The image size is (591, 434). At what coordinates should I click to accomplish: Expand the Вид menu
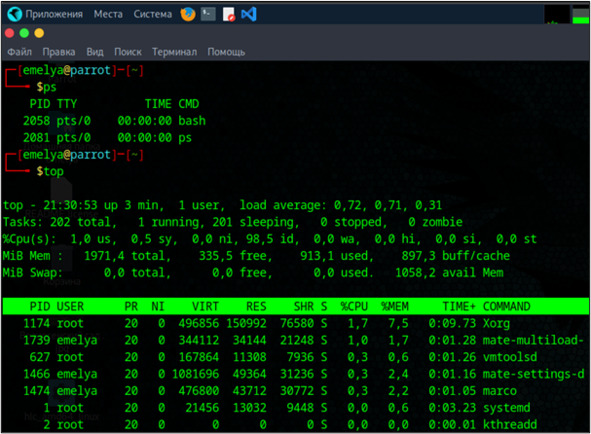[x=95, y=52]
